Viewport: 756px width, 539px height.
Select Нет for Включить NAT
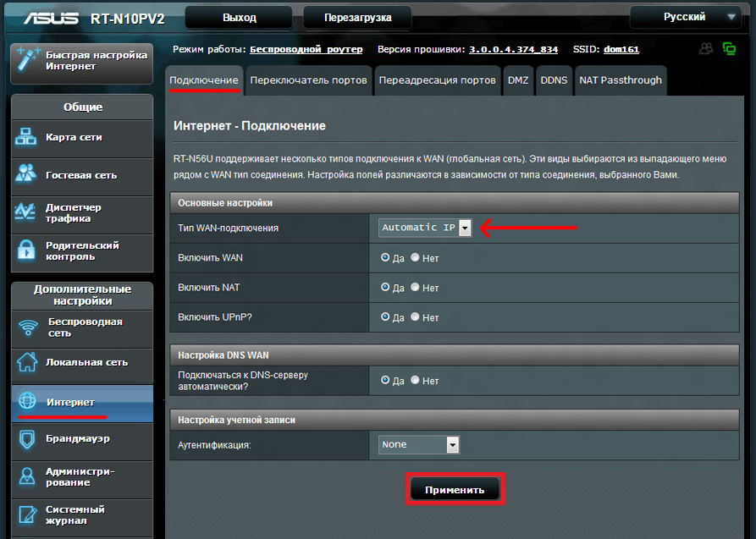coord(415,288)
